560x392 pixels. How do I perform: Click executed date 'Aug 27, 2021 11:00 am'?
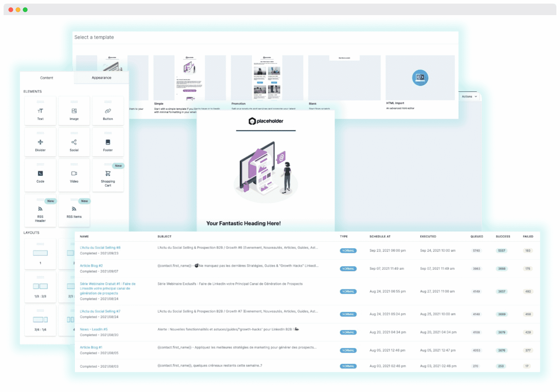437,292
